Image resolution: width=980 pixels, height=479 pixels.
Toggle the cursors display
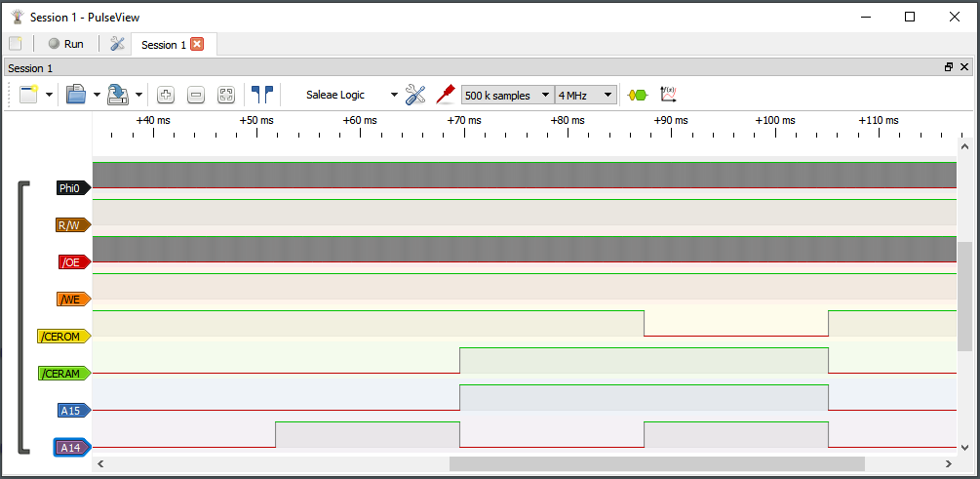262,95
